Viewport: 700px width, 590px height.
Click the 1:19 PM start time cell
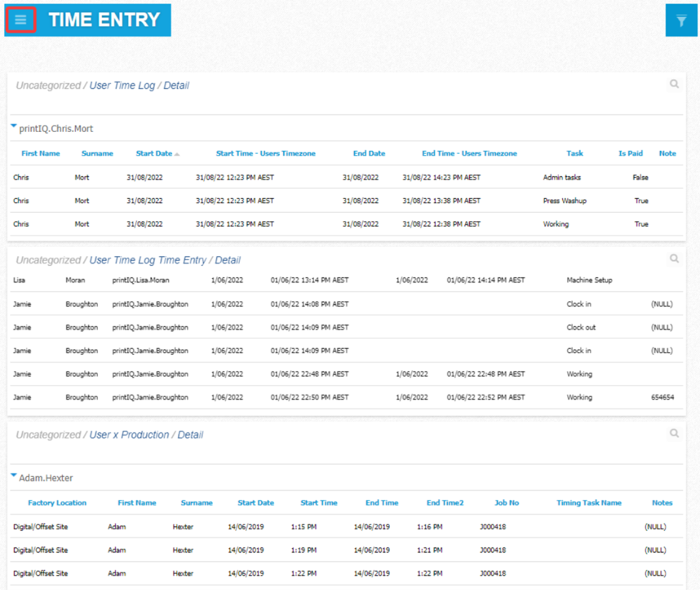[304, 550]
